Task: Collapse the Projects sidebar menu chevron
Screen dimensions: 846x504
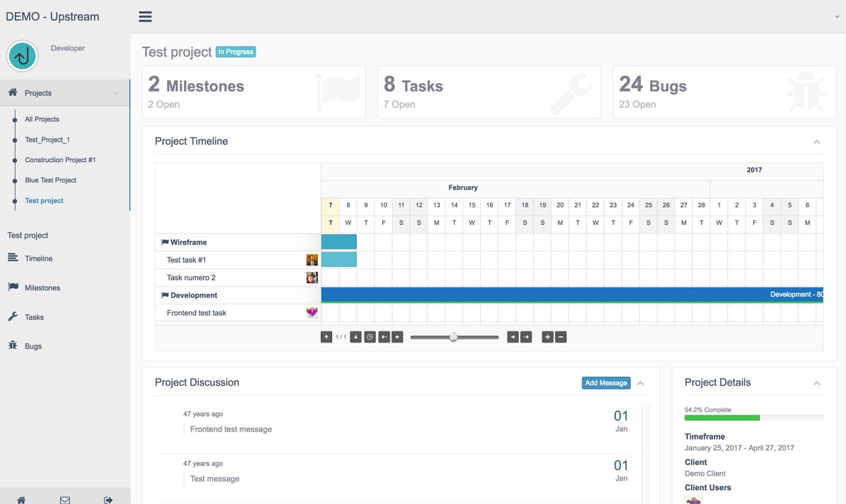Action: [116, 93]
